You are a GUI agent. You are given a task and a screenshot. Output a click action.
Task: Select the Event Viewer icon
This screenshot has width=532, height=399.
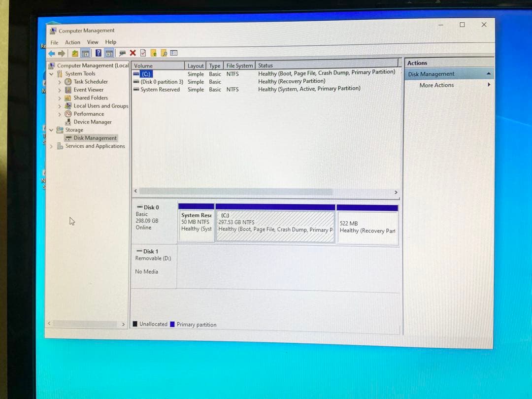coord(68,90)
